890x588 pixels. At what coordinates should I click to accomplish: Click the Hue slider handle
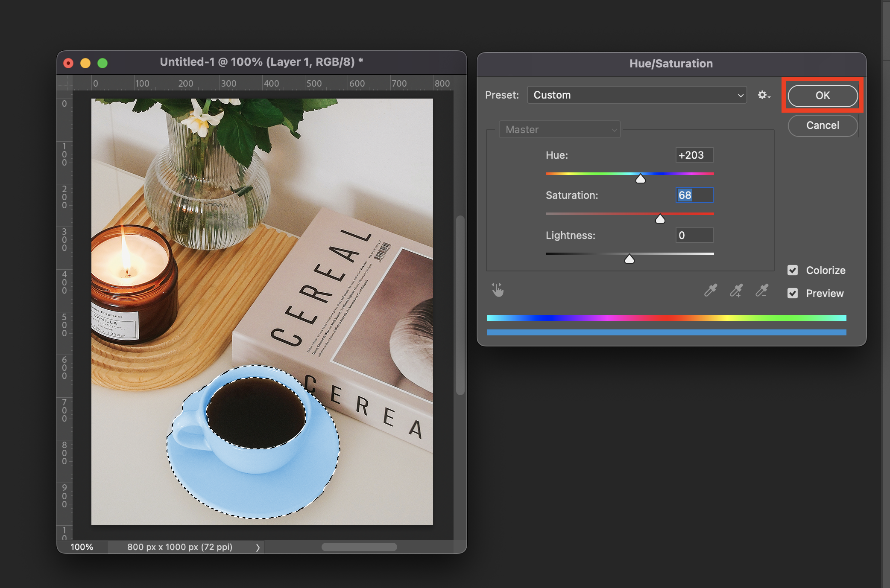click(x=640, y=179)
